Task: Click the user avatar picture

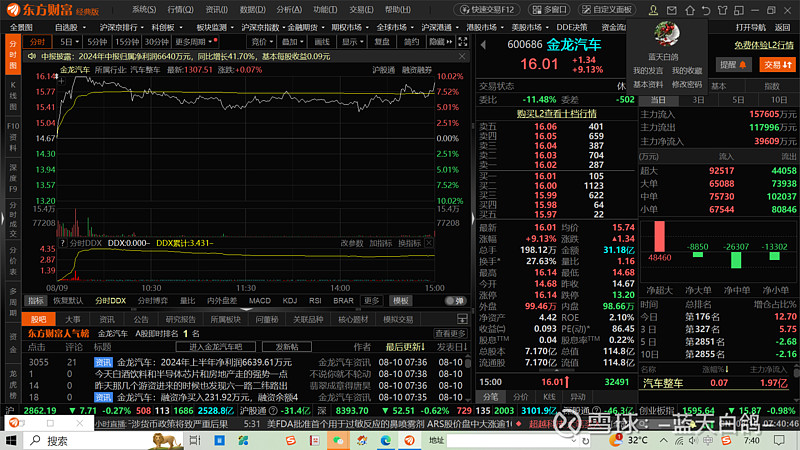Action: click(666, 34)
